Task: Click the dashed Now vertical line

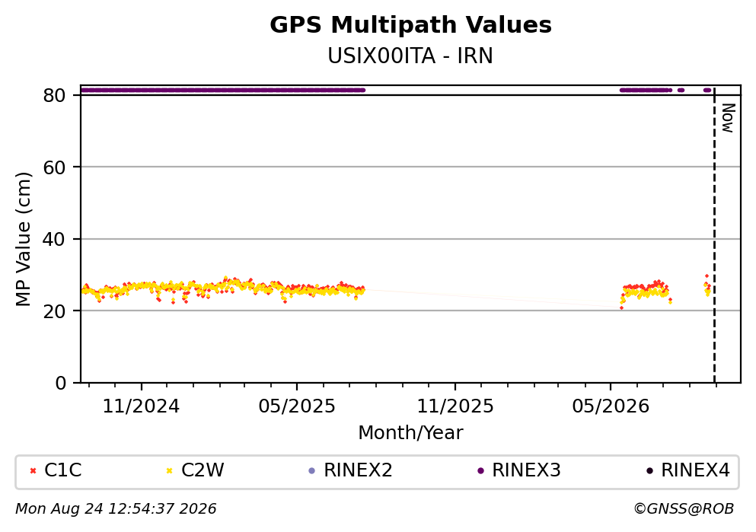Action: click(714, 235)
